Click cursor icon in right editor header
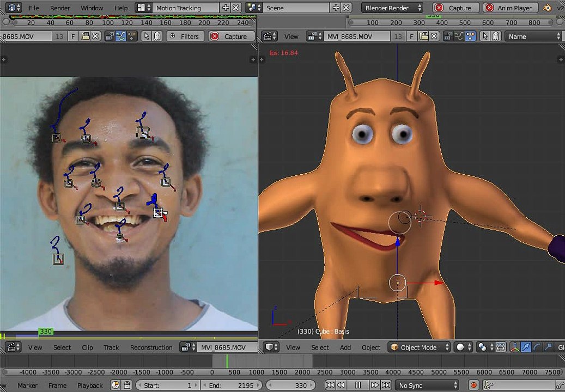 [485, 36]
